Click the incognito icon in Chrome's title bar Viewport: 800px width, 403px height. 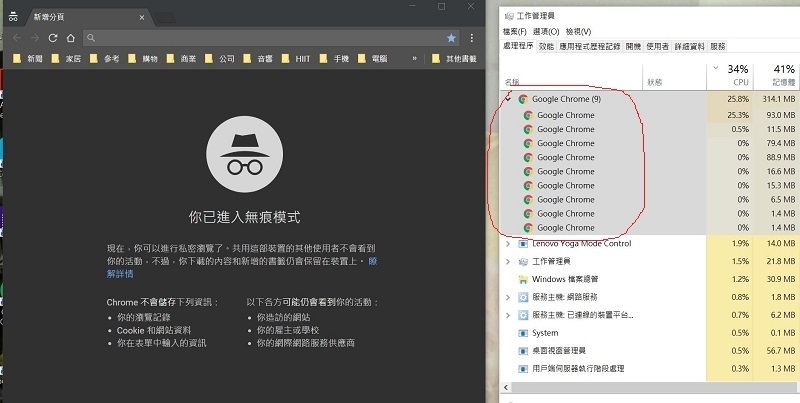coord(13,16)
